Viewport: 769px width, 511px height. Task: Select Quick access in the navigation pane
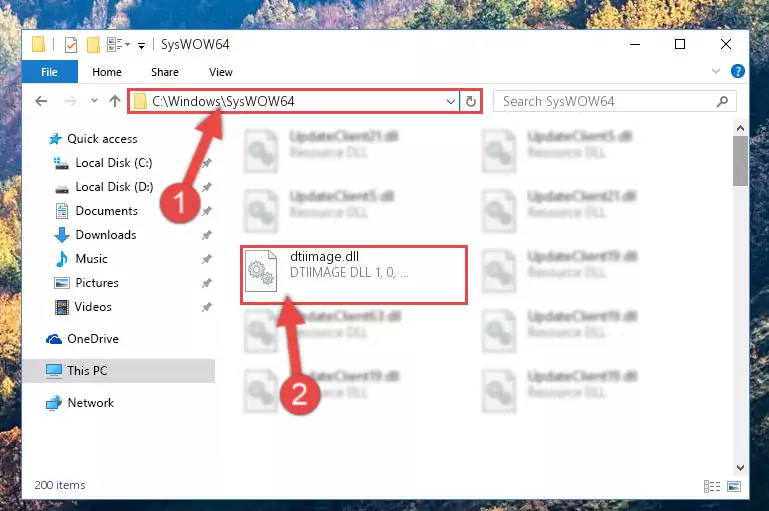point(93,139)
